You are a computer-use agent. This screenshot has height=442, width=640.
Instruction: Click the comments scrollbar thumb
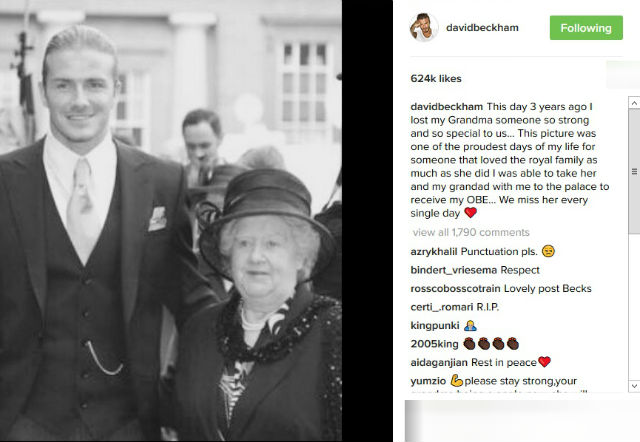click(x=634, y=171)
